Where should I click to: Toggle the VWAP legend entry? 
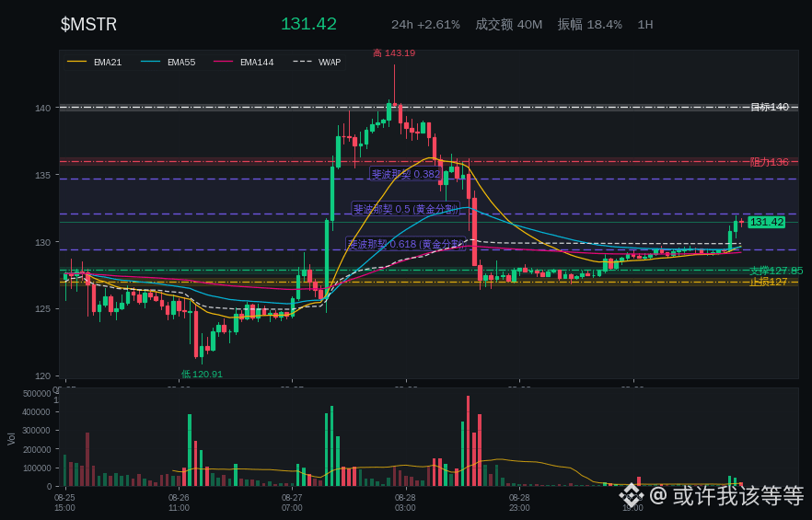[x=317, y=63]
